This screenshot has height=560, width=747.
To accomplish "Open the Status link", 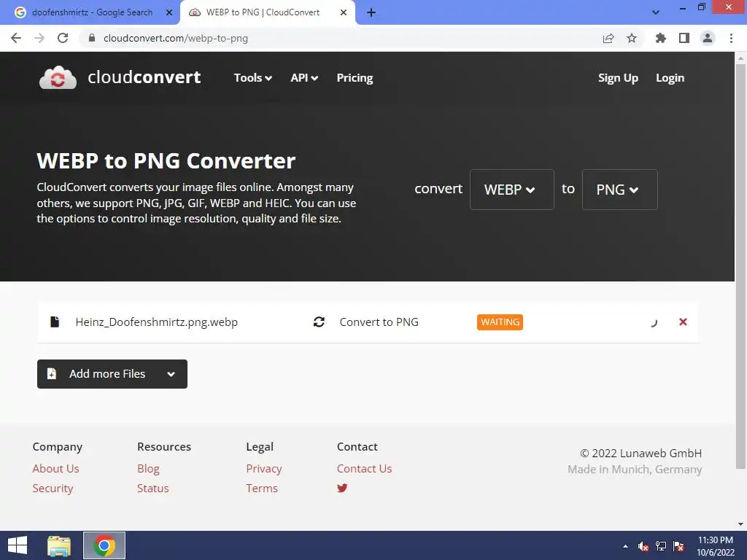I will pyautogui.click(x=153, y=488).
